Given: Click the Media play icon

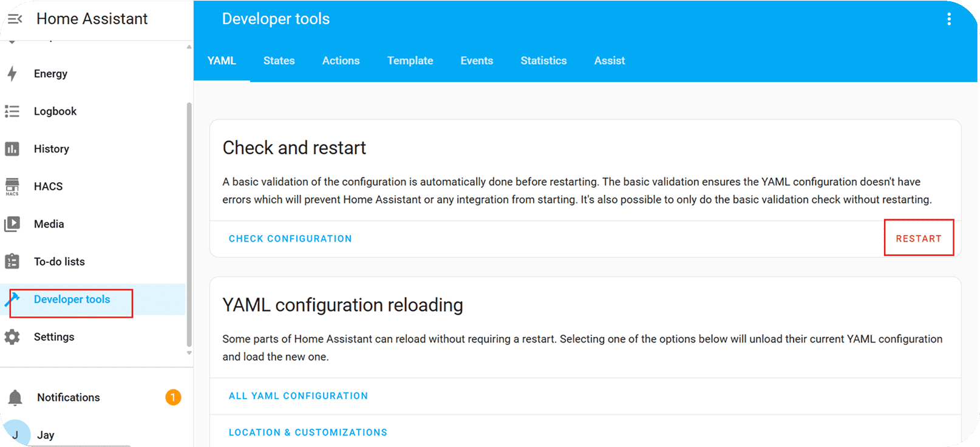Looking at the screenshot, I should (12, 224).
